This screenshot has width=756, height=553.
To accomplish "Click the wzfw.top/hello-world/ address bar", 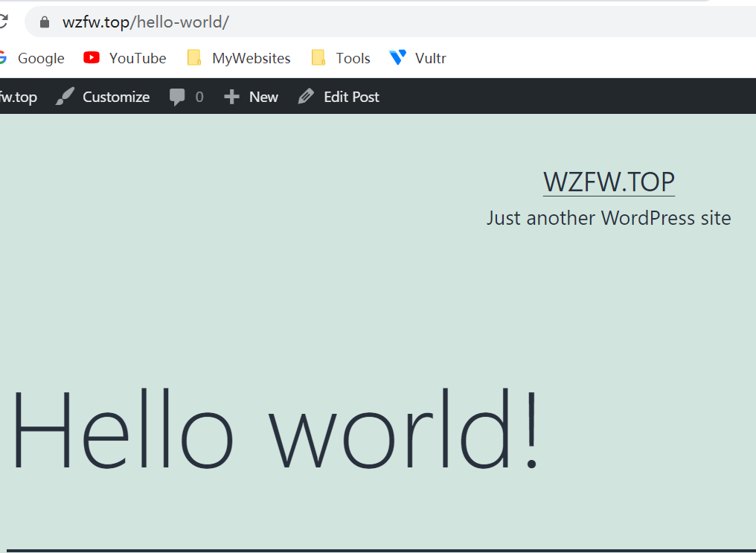I will 391,22.
